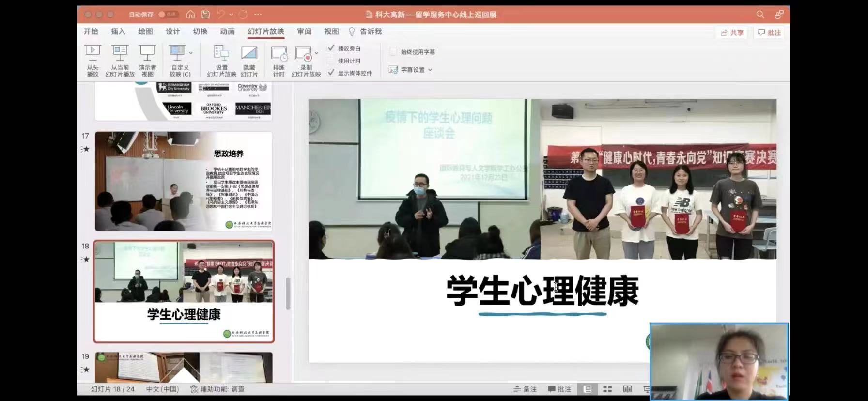Play from current slide (从当前幻灯片播放)
This screenshot has height=401, width=868.
click(120, 60)
